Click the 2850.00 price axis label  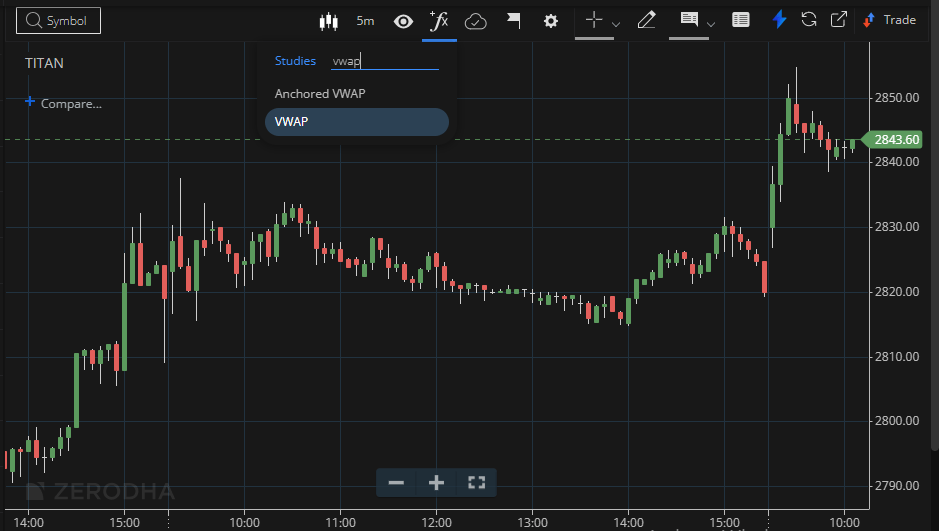coord(896,98)
